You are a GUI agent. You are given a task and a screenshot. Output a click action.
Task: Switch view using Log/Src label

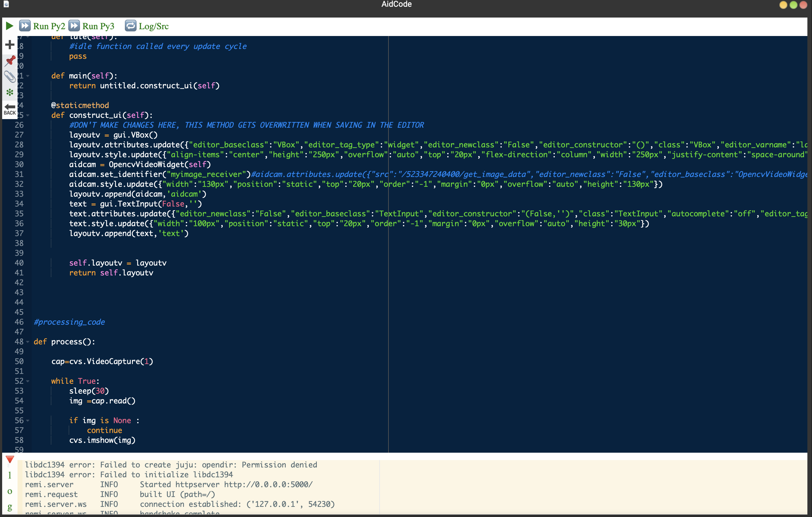tap(154, 26)
